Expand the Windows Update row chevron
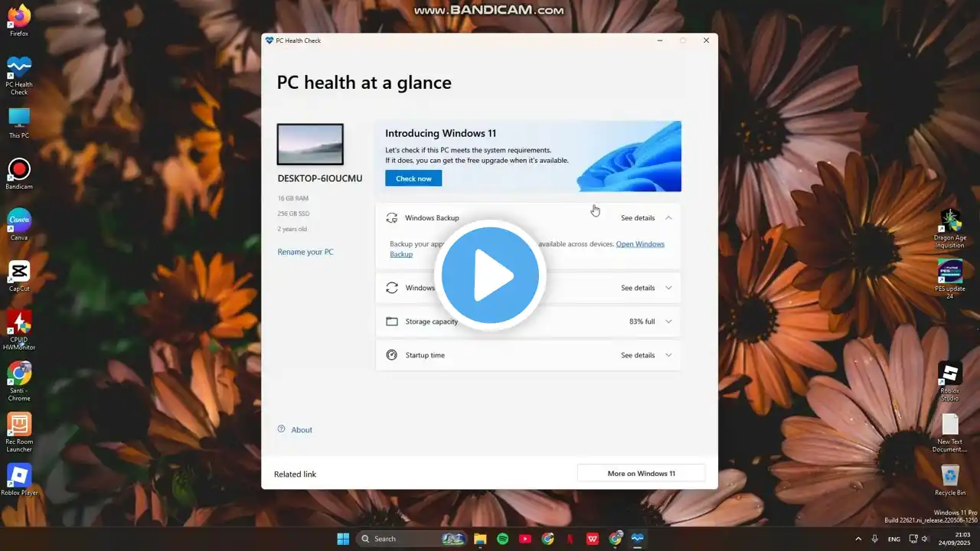Image resolution: width=980 pixels, height=551 pixels. click(x=668, y=288)
